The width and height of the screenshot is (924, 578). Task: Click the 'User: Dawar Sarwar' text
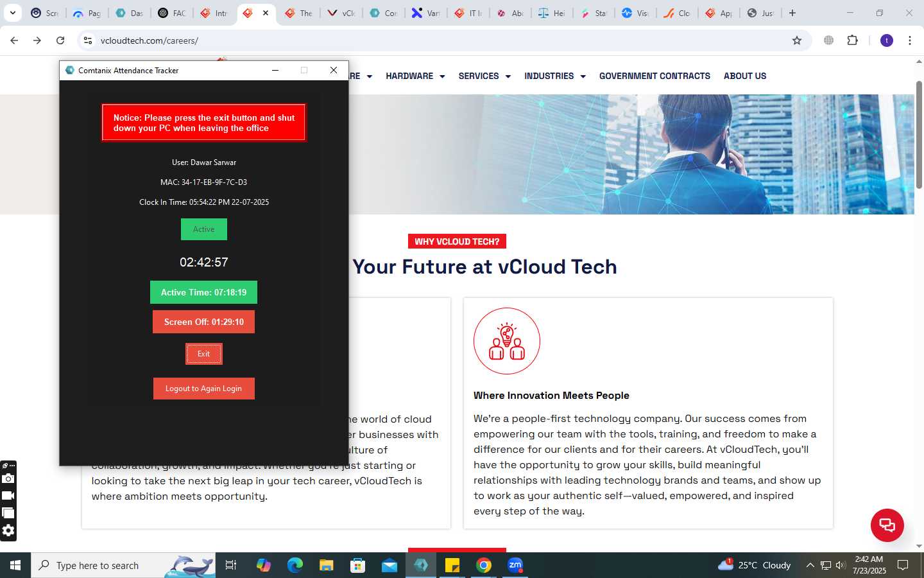coord(204,162)
